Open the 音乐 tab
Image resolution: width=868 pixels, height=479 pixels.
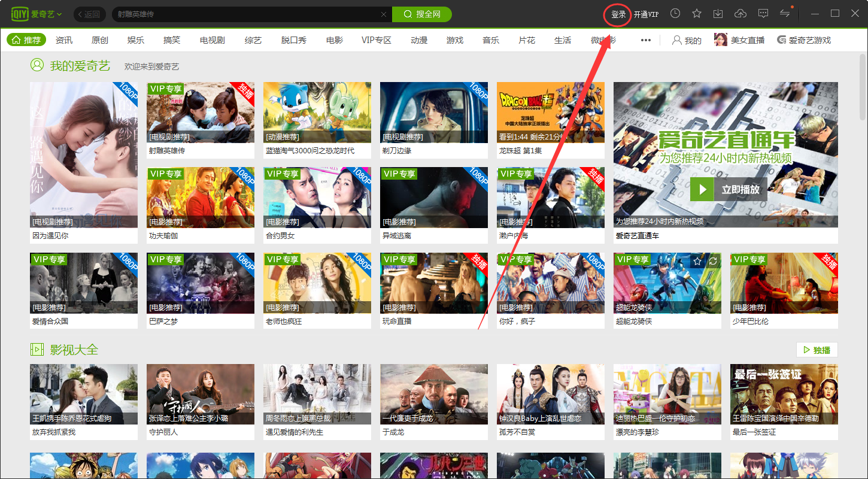click(x=491, y=40)
